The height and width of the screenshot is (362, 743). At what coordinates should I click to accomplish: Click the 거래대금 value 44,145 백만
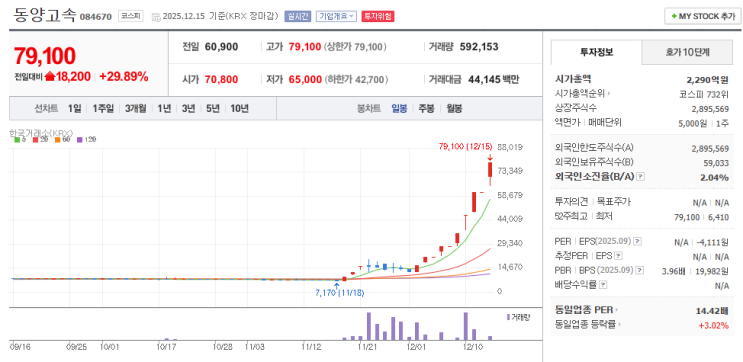(493, 79)
